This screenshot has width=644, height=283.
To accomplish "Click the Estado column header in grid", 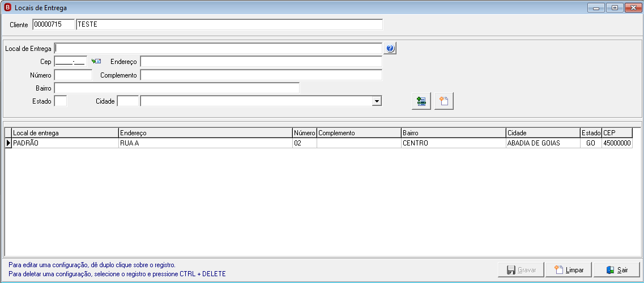I will [591, 133].
